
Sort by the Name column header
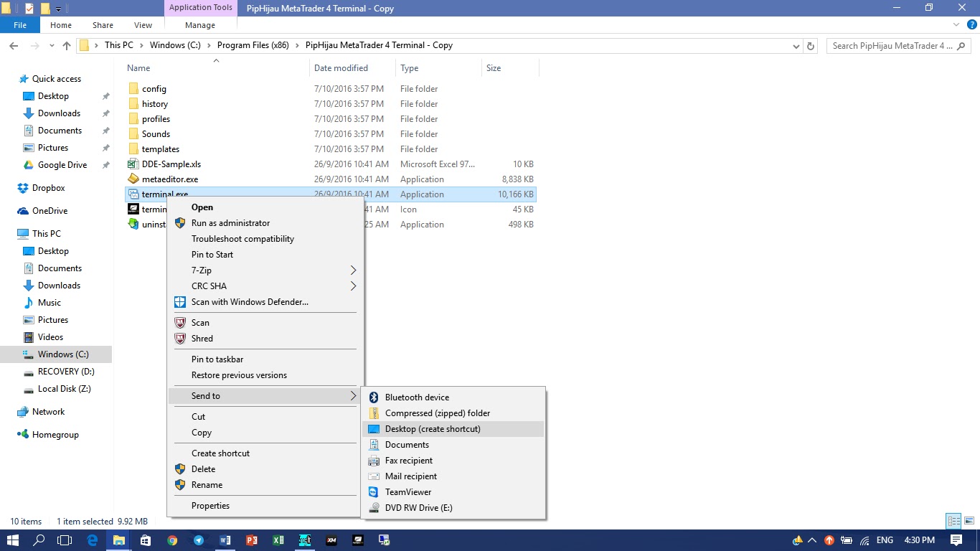click(217, 68)
